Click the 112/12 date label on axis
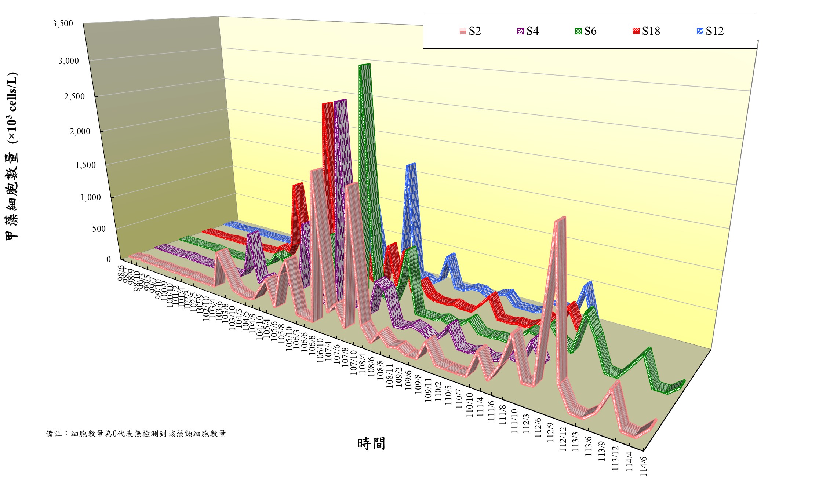The image size is (830, 504). pyautogui.click(x=563, y=439)
